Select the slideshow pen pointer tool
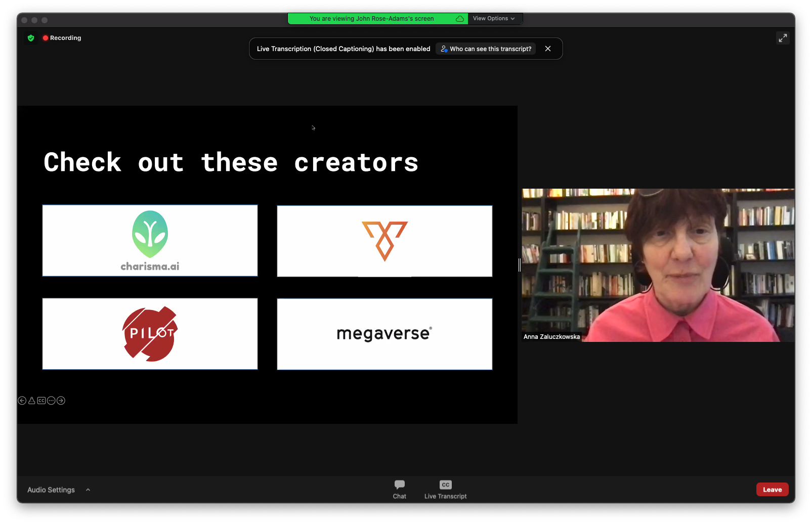Screen dimensions: 812x524 32,401
